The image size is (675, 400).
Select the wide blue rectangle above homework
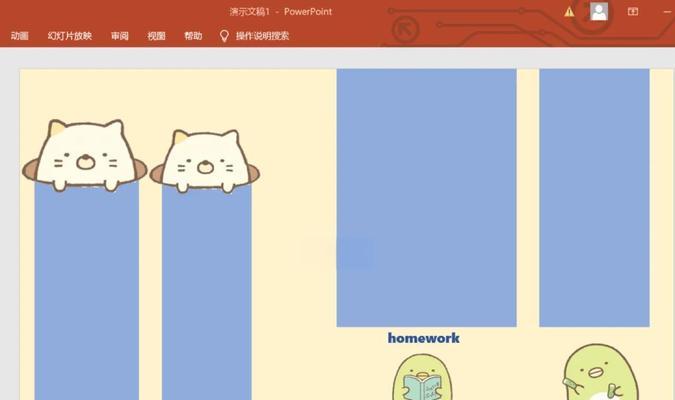(426, 198)
